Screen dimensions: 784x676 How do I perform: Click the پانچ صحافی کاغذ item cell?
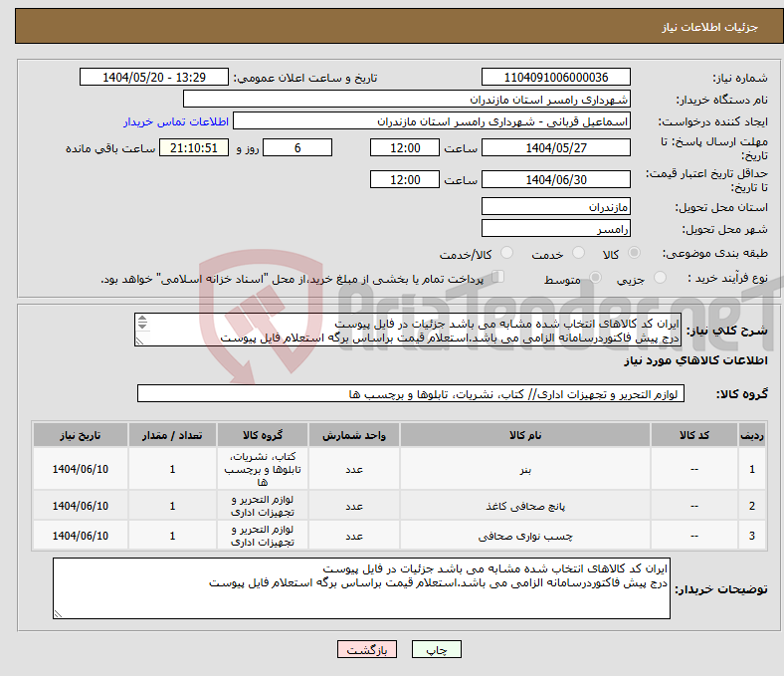tap(525, 506)
